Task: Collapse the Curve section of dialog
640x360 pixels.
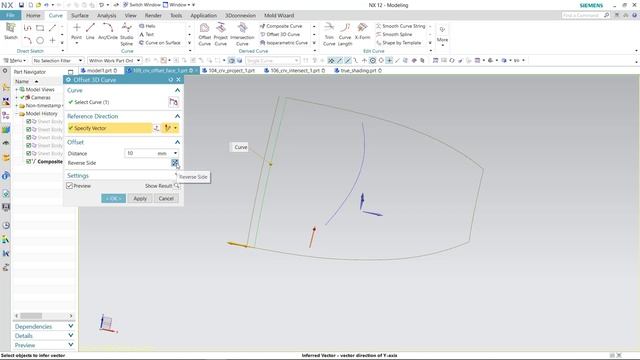Action: click(177, 90)
